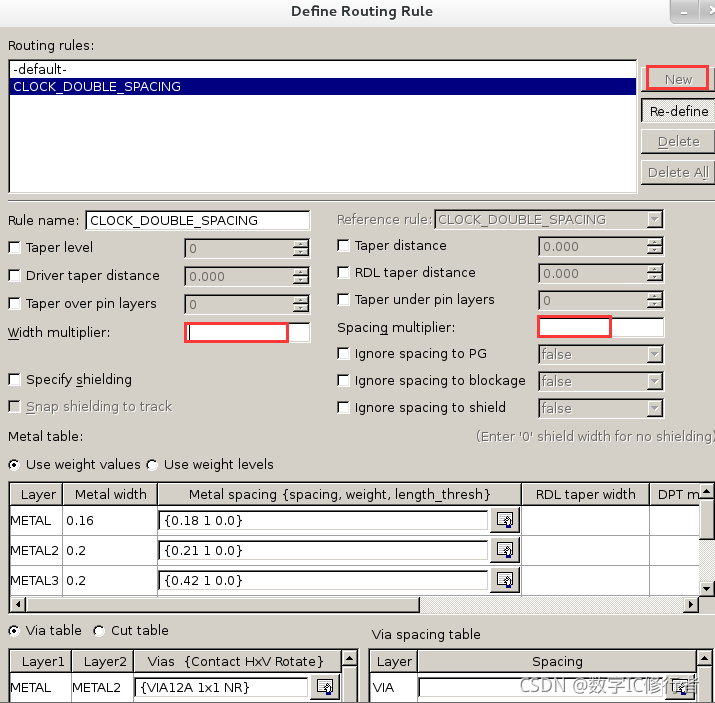Viewport: 715px width, 703px height.
Task: Click the Layer2 column header
Action: point(103,661)
